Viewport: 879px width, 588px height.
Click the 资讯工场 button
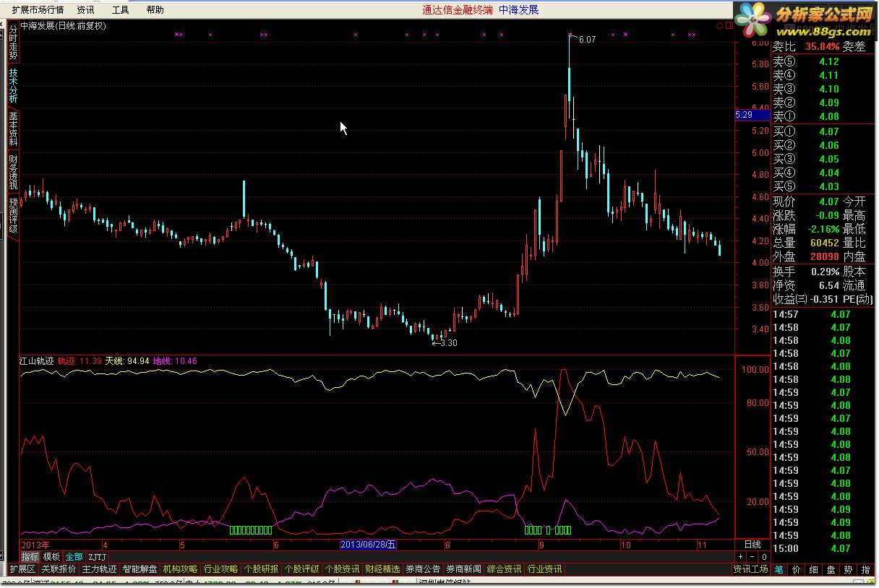750,569
